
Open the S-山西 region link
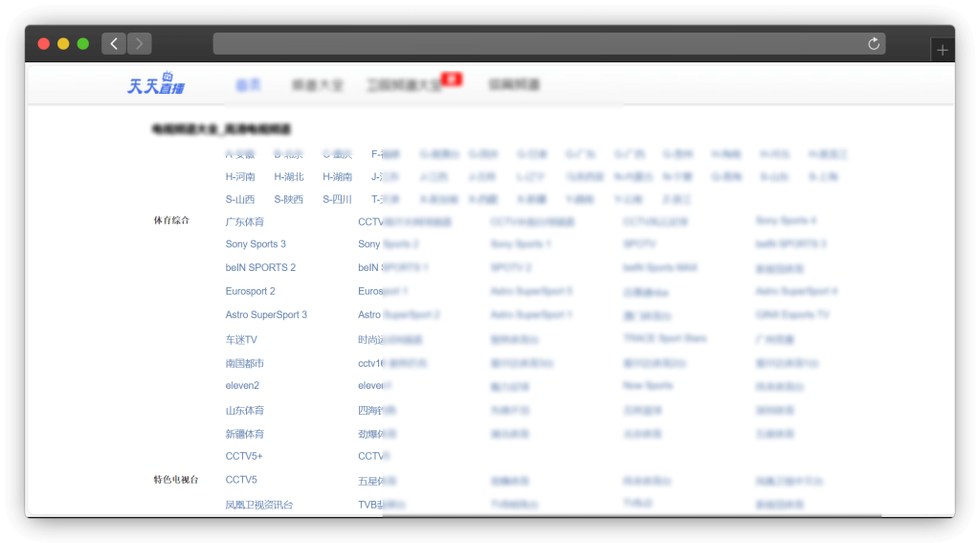click(x=240, y=199)
